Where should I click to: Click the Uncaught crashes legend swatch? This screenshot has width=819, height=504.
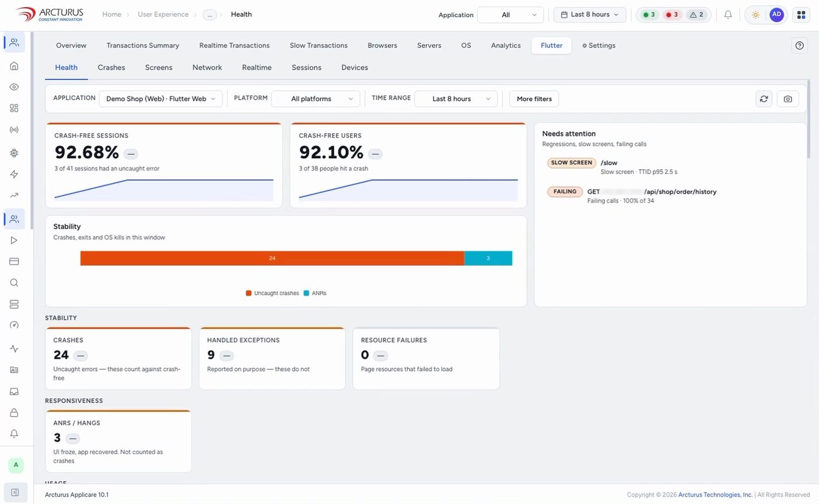(x=249, y=293)
